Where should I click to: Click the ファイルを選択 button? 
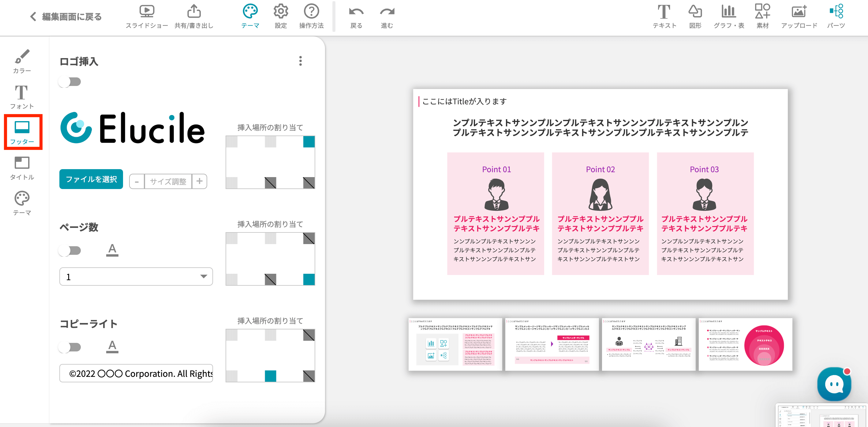(91, 179)
